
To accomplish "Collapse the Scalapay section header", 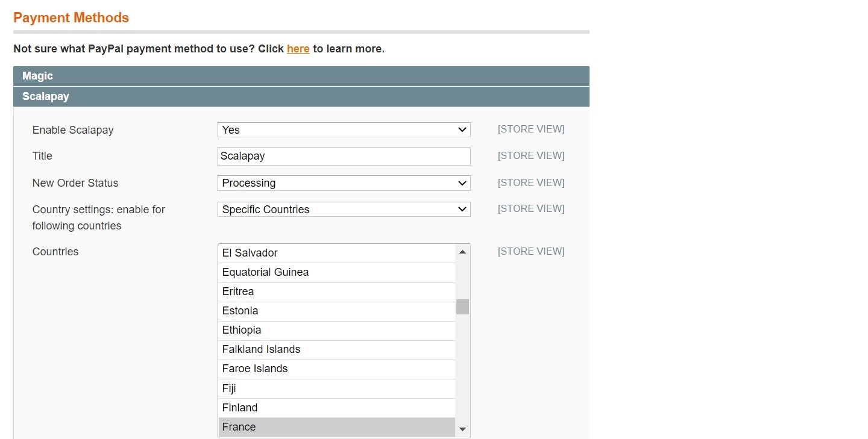I will coord(301,96).
